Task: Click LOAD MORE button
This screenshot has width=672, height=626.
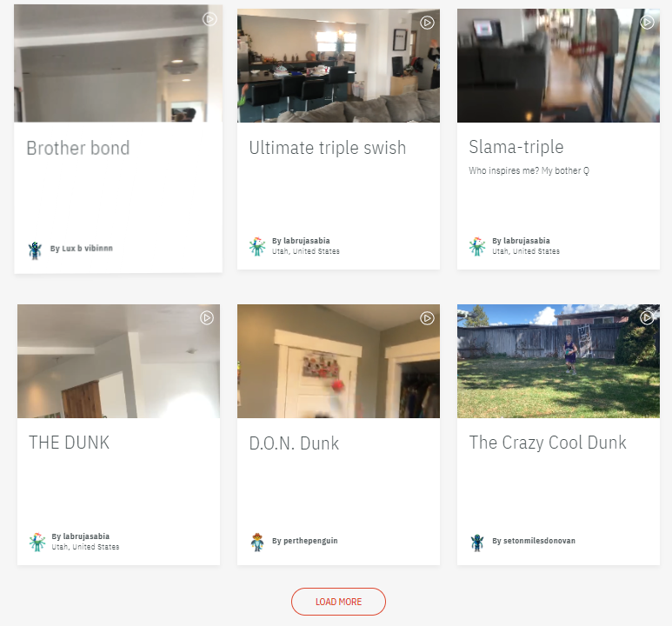Action: pos(338,602)
